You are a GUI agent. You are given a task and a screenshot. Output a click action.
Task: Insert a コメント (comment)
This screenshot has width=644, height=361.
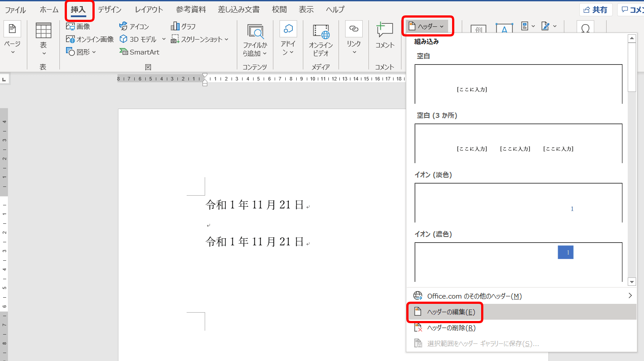pyautogui.click(x=385, y=36)
